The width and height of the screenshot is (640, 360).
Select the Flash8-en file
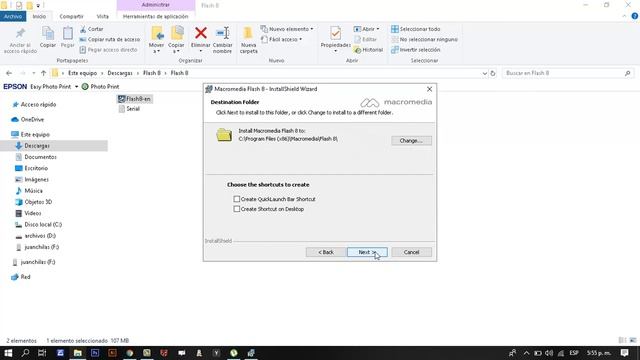(x=135, y=99)
